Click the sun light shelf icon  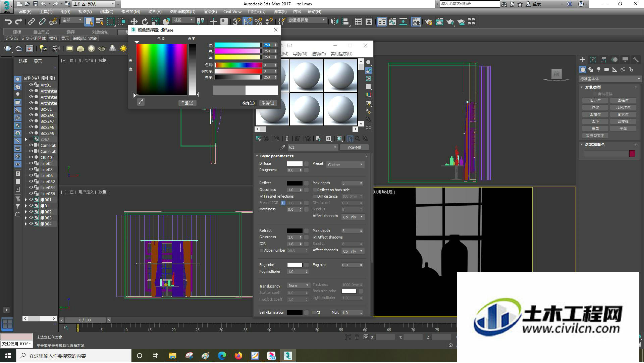tap(123, 49)
